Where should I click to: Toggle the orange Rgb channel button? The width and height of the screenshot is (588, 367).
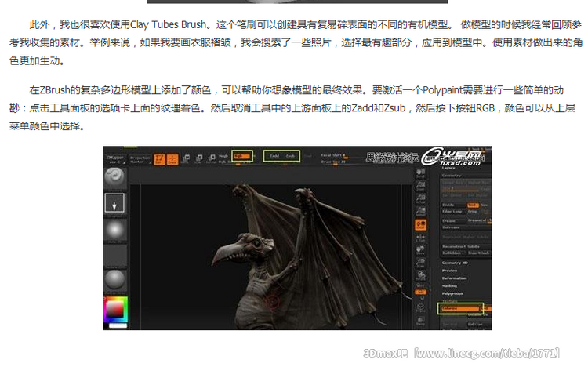[x=241, y=156]
